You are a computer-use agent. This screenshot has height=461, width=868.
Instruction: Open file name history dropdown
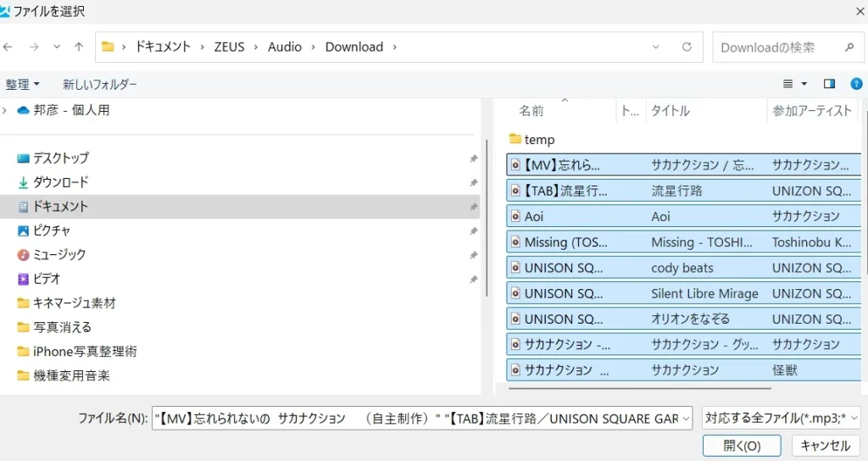686,419
